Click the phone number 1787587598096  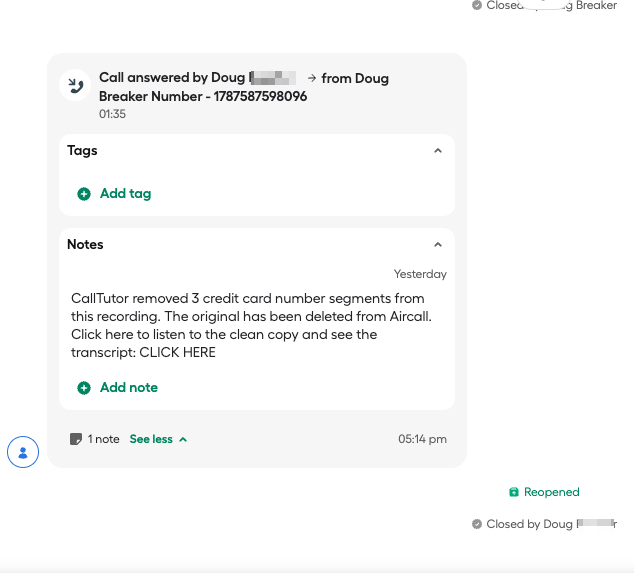pyautogui.click(x=260, y=96)
